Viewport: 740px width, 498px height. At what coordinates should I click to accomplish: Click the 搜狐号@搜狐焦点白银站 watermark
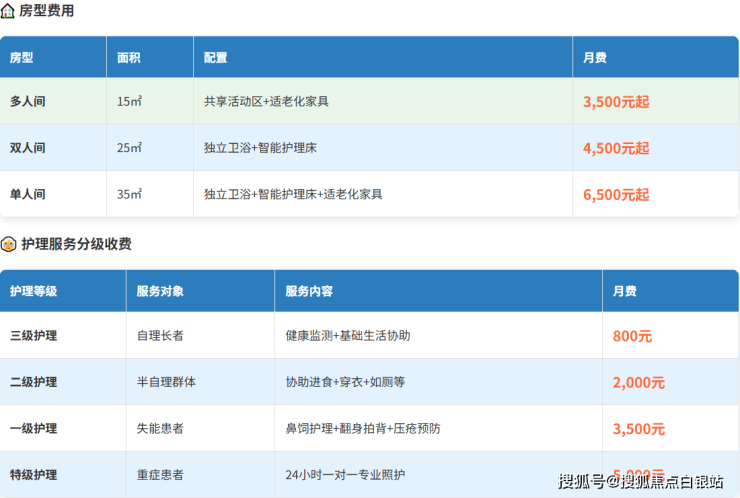pyautogui.click(x=641, y=481)
